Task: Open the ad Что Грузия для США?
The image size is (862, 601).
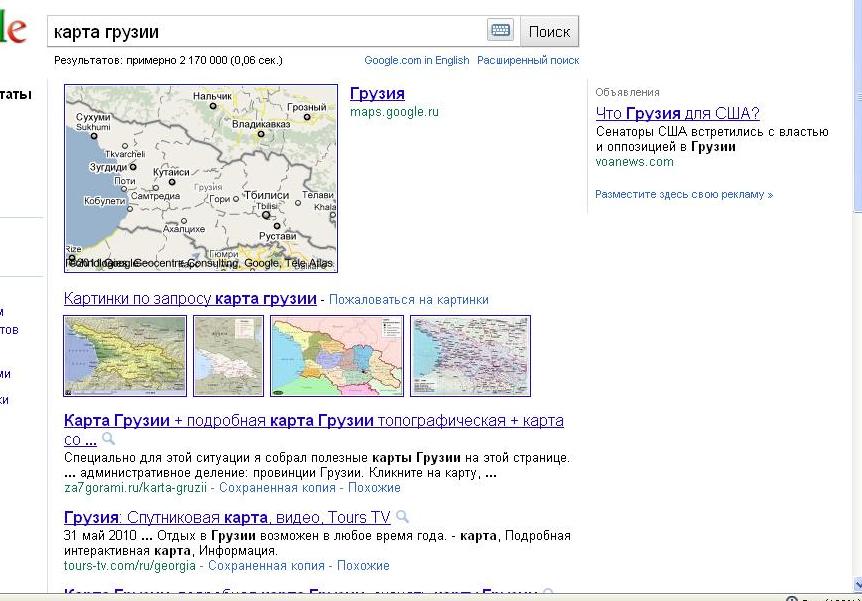Action: click(x=677, y=113)
